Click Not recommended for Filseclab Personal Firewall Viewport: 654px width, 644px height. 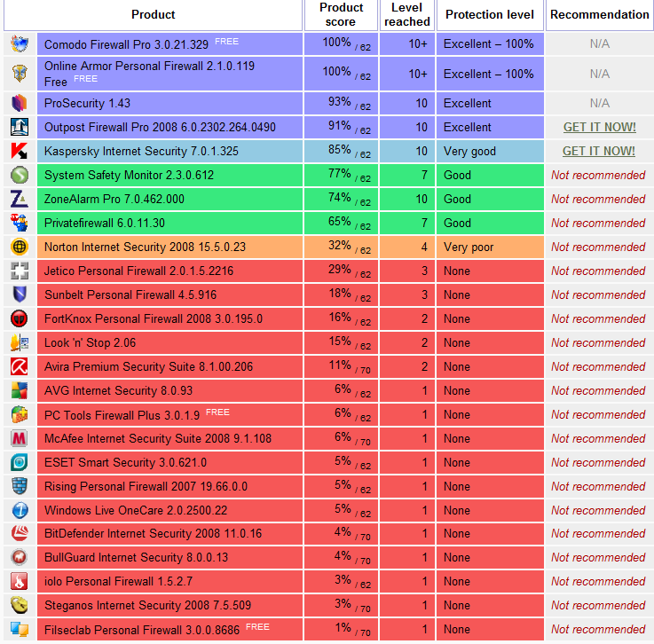(x=598, y=630)
